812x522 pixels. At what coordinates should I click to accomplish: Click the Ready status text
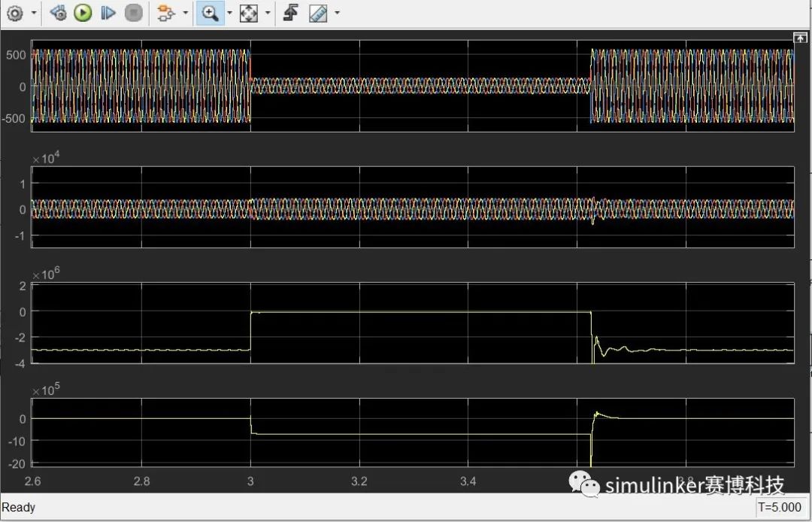19,507
